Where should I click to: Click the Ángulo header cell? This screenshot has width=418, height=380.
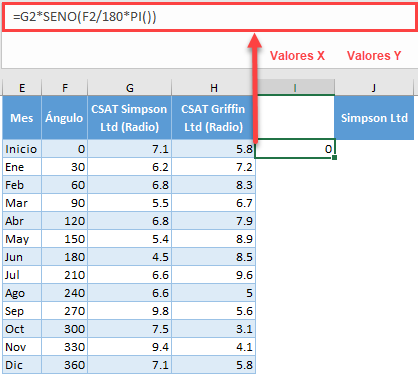(x=64, y=118)
